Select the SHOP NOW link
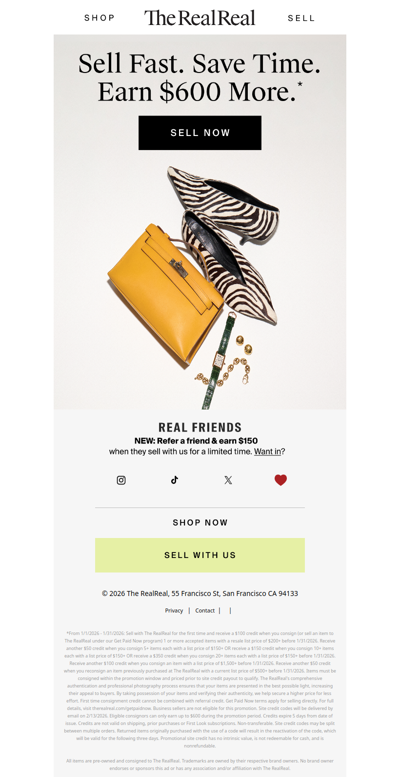 [x=200, y=522]
